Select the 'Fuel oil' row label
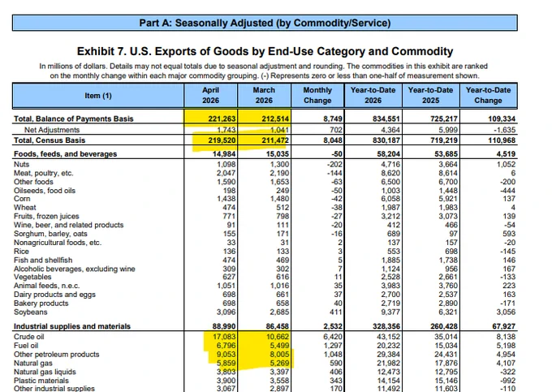 [26, 346]
